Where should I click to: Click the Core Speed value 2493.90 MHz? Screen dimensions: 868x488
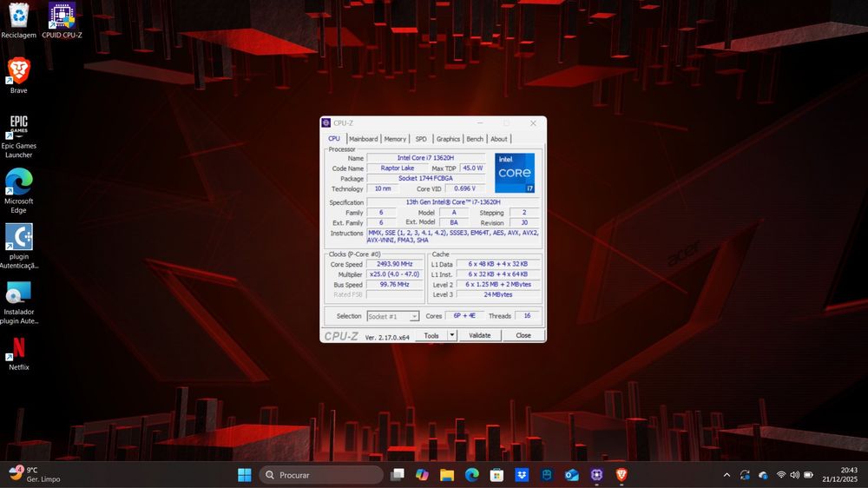coord(395,264)
